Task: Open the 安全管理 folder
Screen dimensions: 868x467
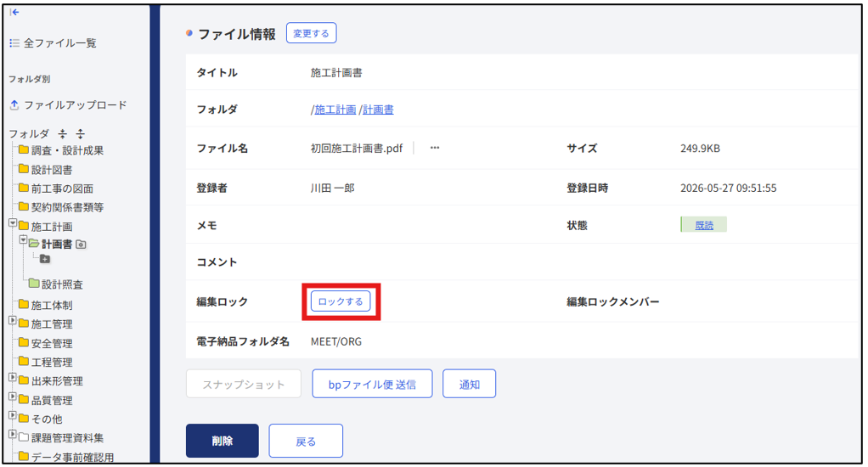Action: pyautogui.click(x=45, y=343)
